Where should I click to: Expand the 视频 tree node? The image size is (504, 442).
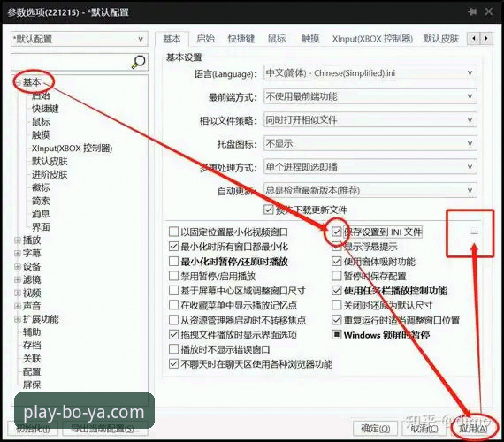[18, 293]
